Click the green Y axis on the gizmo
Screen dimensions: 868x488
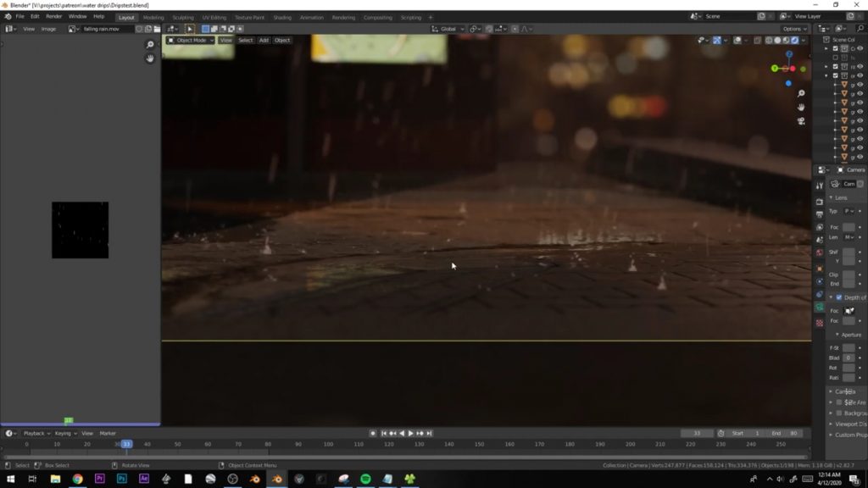point(775,69)
